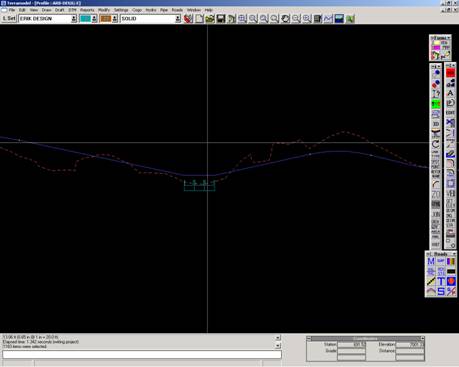This screenshot has width=459, height=367.
Task: Click the orange color swatch in toolbar
Action: click(x=105, y=19)
